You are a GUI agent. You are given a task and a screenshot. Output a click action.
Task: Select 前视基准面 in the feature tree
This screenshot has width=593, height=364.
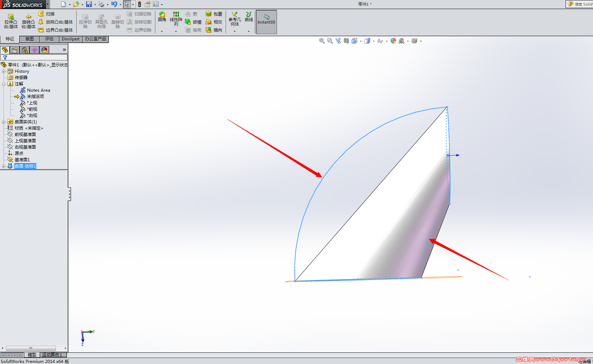tap(25, 135)
